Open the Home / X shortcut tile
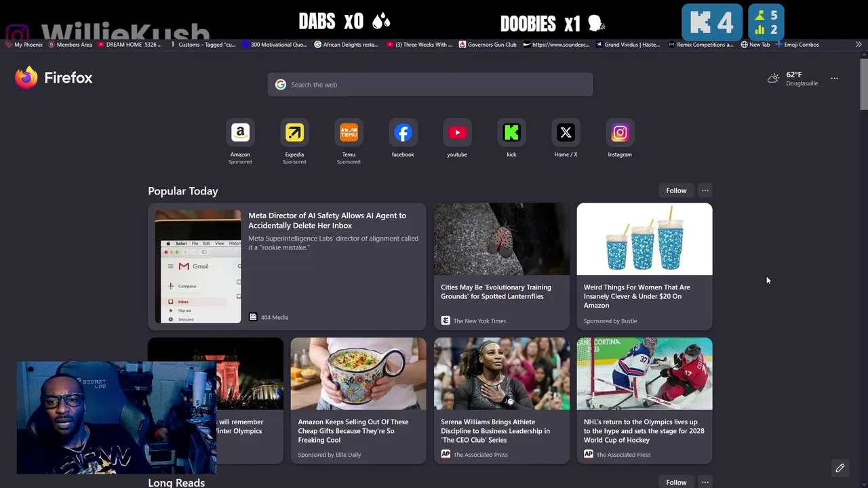Viewport: 868px width, 488px height. click(x=566, y=133)
